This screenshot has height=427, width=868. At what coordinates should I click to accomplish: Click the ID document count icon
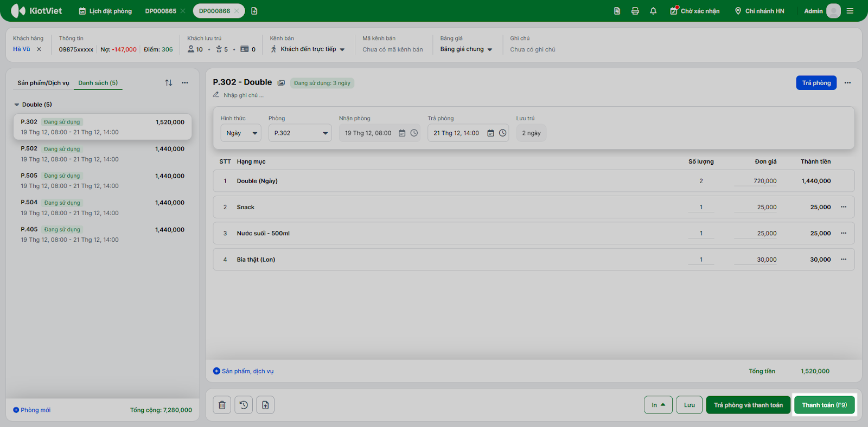[245, 49]
